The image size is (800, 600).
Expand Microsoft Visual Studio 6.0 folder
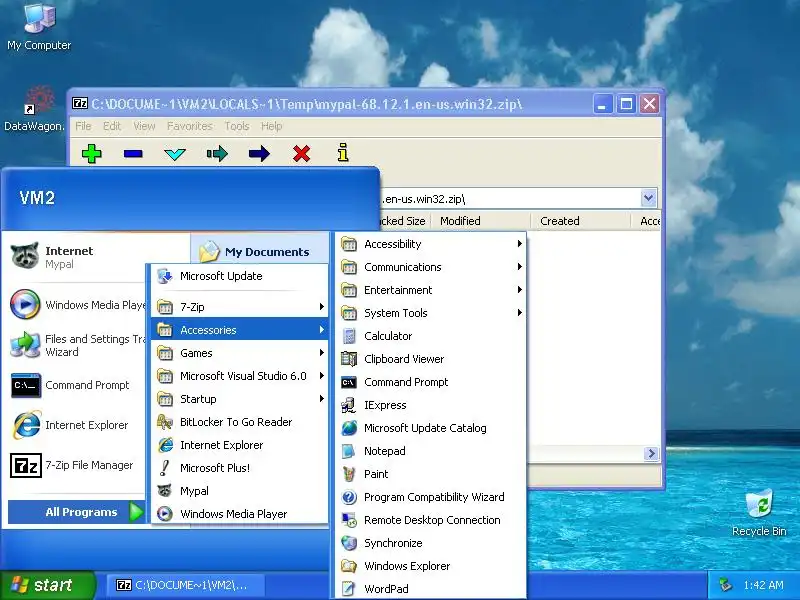pos(239,376)
